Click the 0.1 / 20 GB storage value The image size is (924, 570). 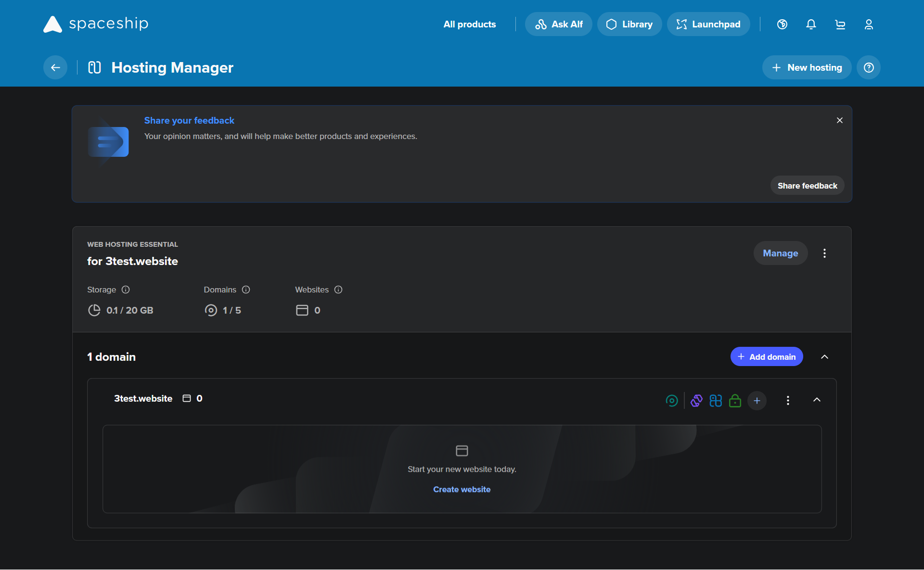click(130, 310)
